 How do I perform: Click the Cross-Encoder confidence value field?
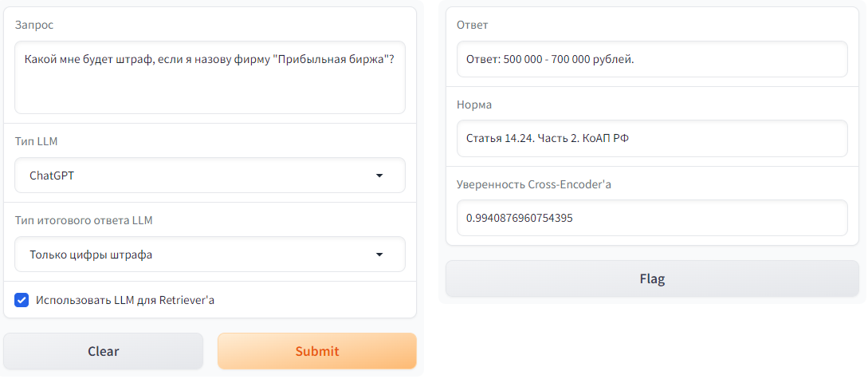(651, 218)
